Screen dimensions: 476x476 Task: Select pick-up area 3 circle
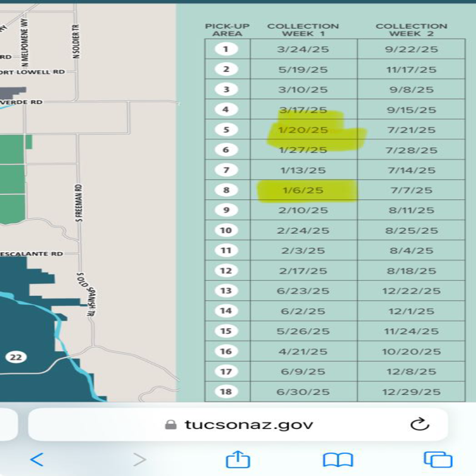click(226, 89)
